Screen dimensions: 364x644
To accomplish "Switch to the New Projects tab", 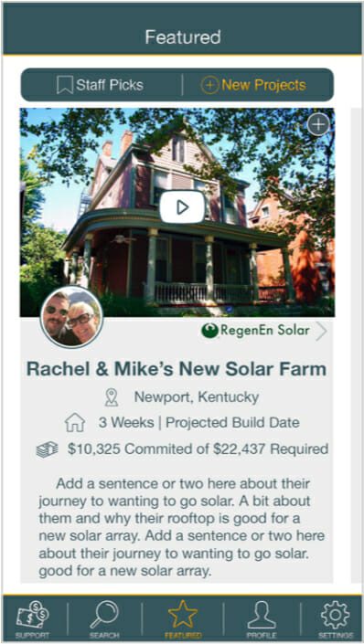I will (x=253, y=86).
